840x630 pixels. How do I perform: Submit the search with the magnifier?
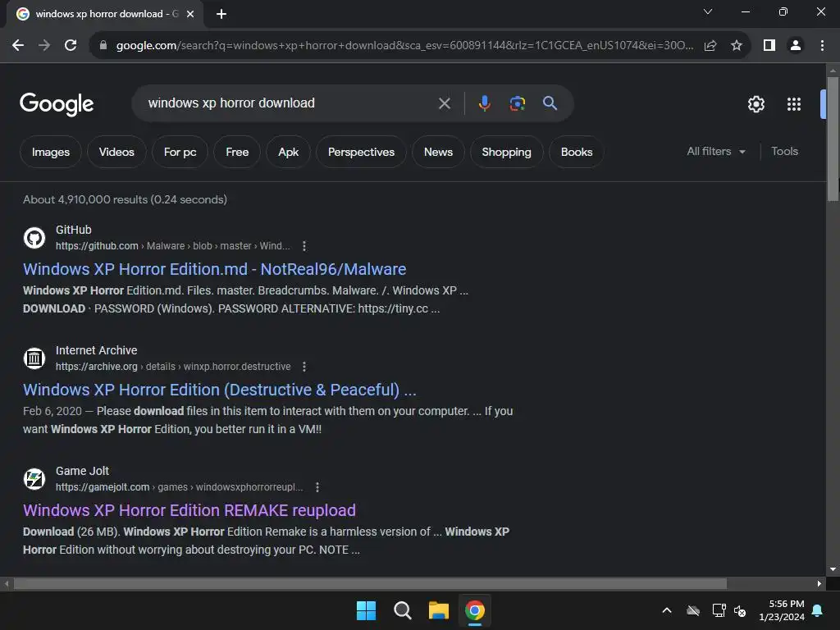[x=550, y=103]
